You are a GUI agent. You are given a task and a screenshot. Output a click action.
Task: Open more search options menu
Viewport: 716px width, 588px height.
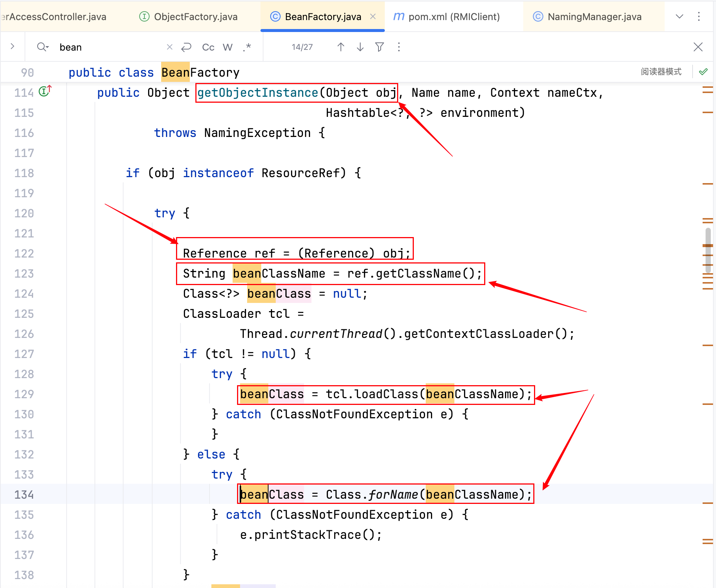[399, 47]
